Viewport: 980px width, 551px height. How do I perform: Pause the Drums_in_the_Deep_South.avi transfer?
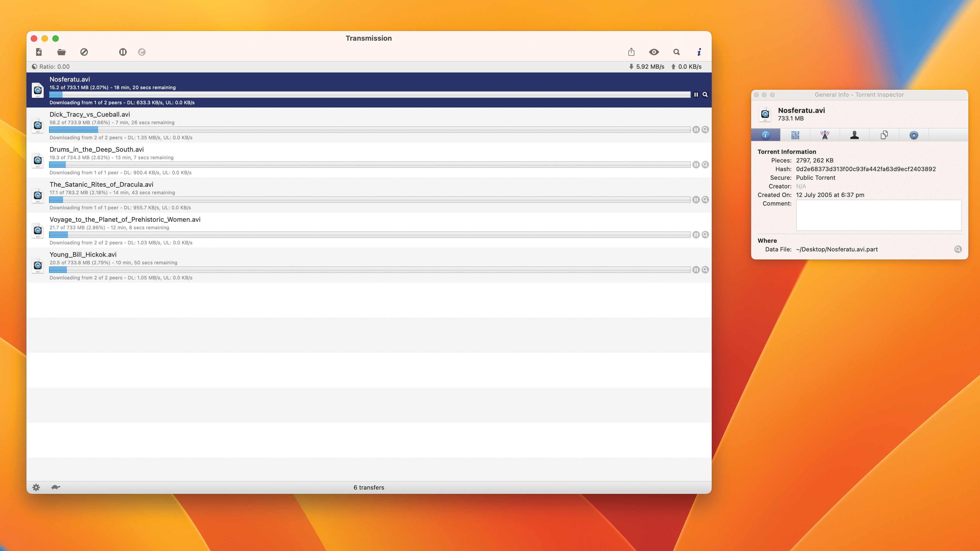coord(696,165)
